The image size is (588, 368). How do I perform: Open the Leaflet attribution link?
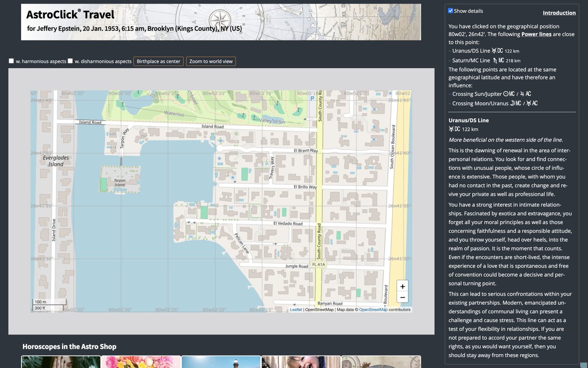[x=296, y=310]
